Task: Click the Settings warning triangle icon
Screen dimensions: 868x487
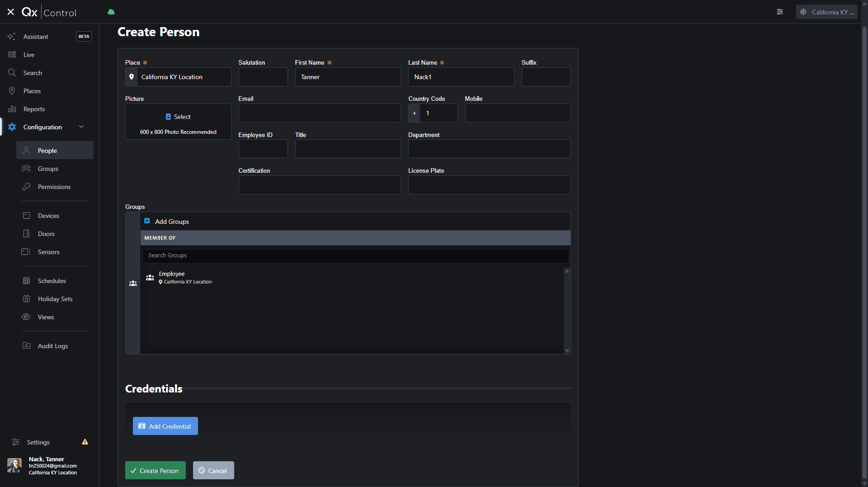Action: click(x=85, y=442)
